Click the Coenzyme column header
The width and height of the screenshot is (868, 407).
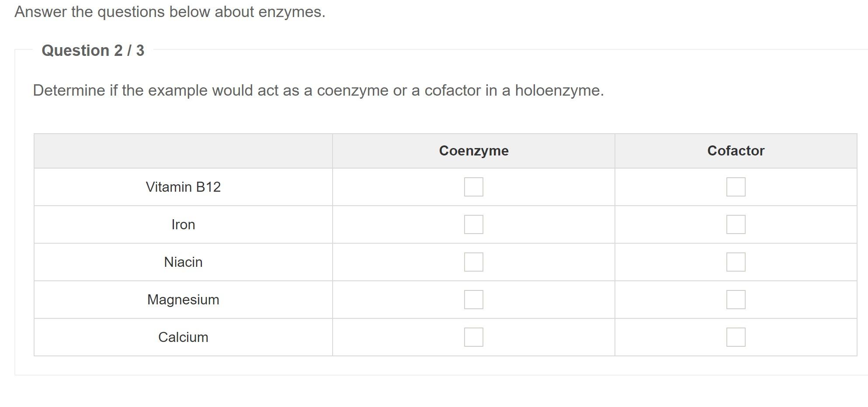474,151
